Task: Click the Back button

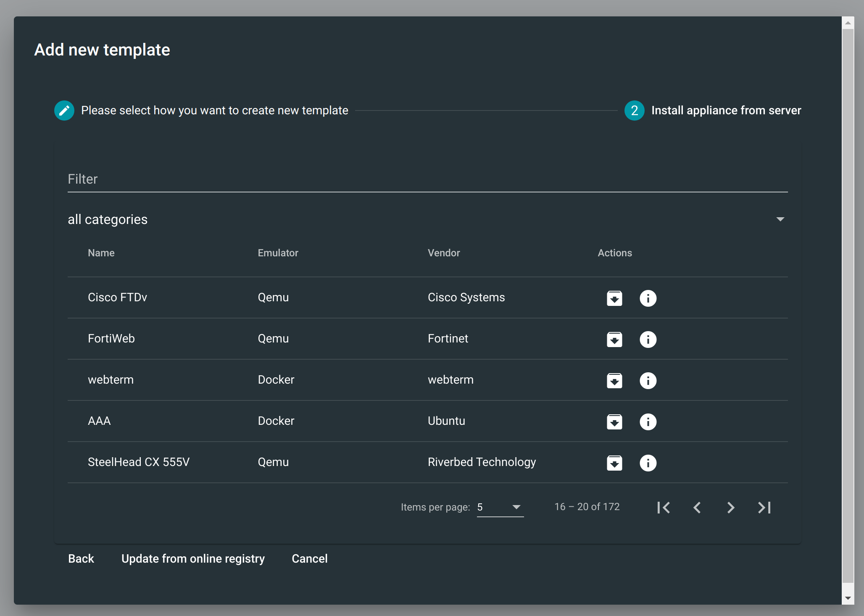Action: click(x=81, y=558)
